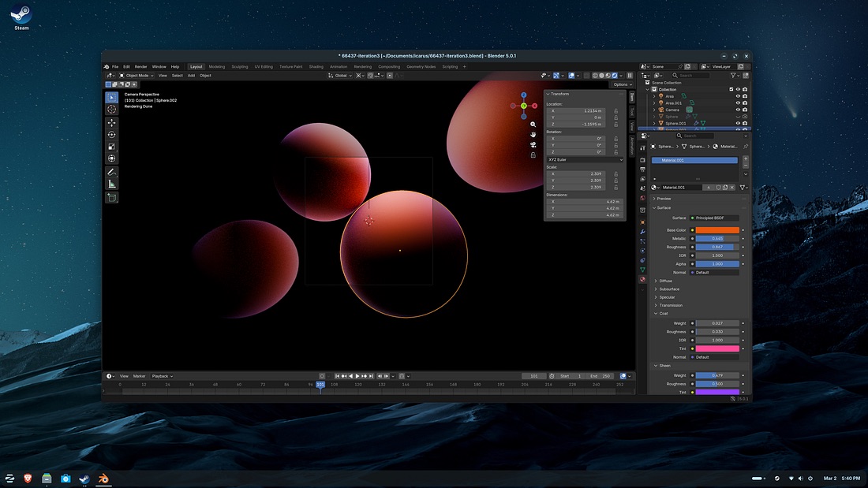Image resolution: width=868 pixels, height=488 pixels.
Task: Open the timeline Playback popover
Action: point(162,376)
